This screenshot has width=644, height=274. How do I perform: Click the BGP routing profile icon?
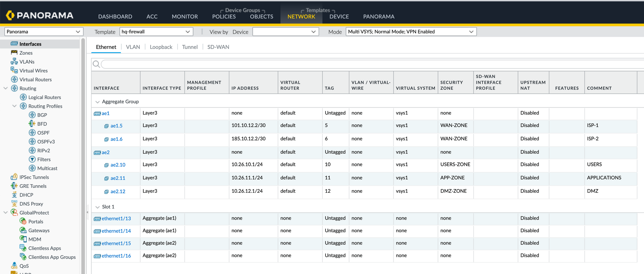(x=32, y=115)
